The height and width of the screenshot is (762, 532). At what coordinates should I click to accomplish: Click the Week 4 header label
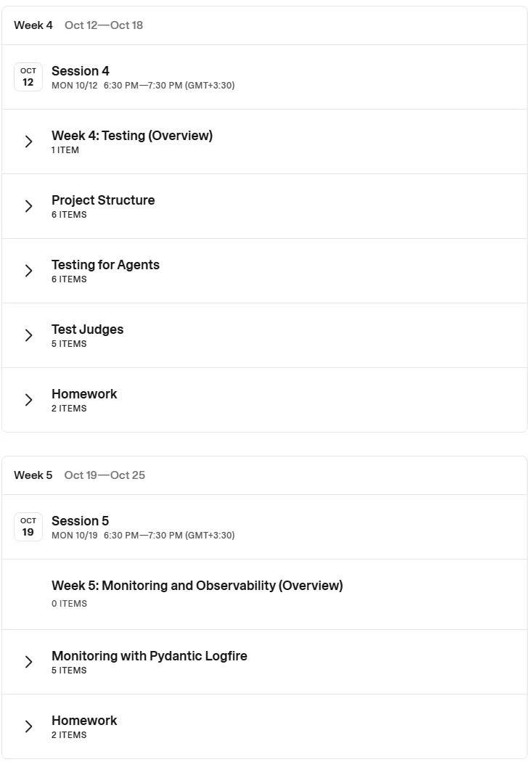33,25
